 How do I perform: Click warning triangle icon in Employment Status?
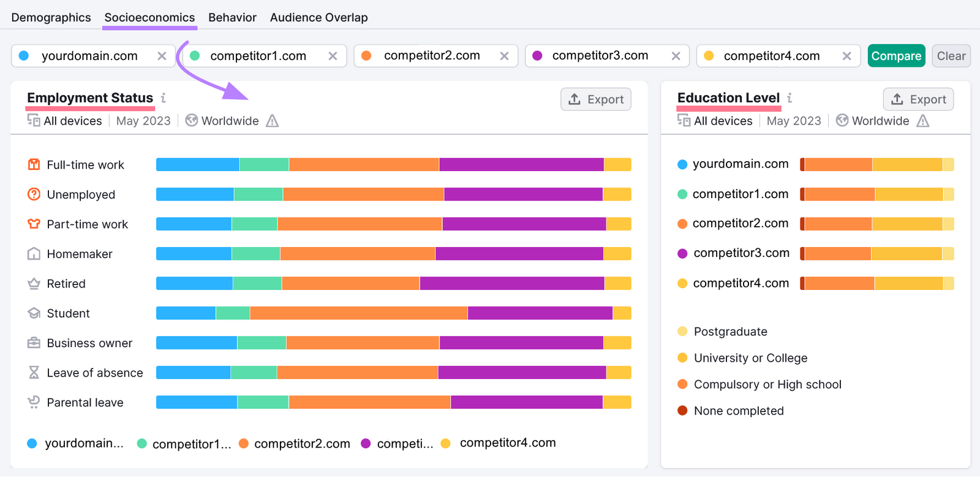pos(273,121)
